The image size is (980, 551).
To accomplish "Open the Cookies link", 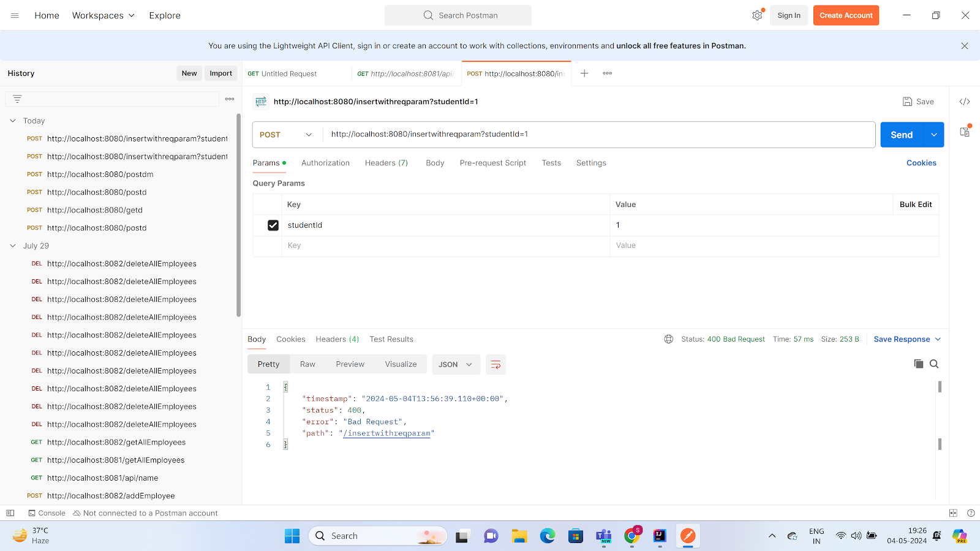I will point(921,163).
